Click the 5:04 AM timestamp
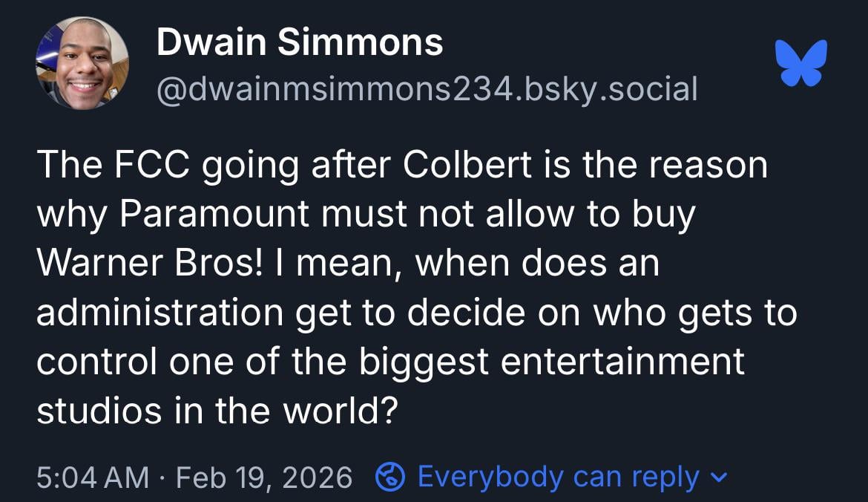Image resolution: width=868 pixels, height=502 pixels. [x=93, y=476]
